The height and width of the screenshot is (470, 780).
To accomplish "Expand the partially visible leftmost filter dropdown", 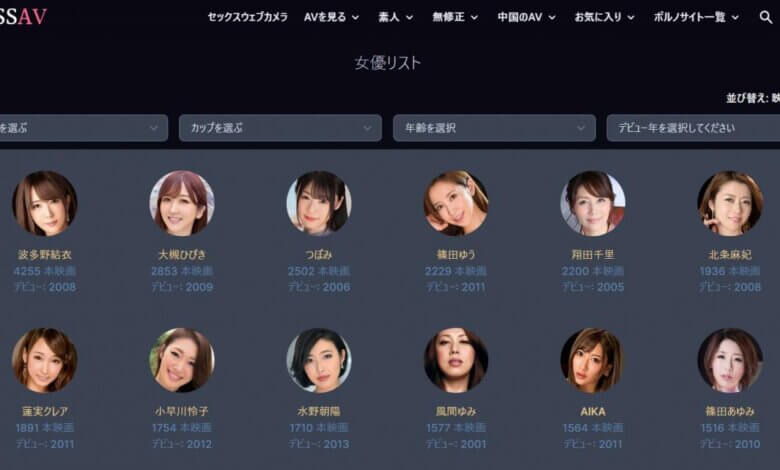I will coord(84,128).
